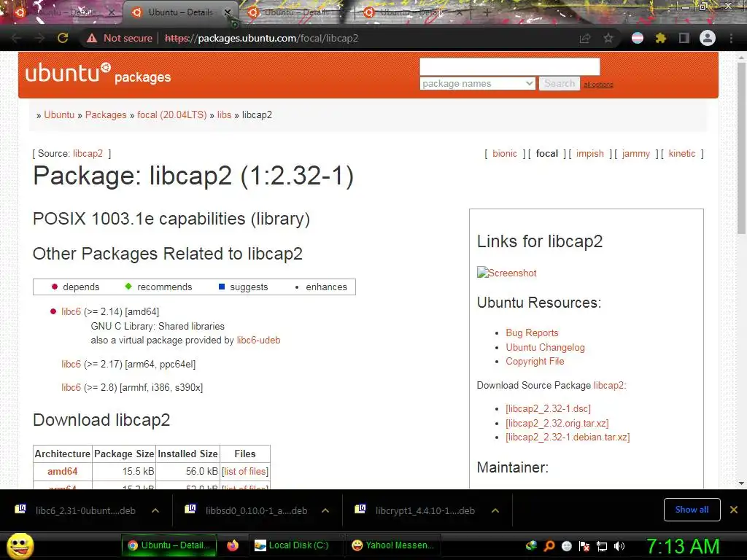Switch to the third Ubuntu – Details tab
Viewport: 747px width, 560px height.
click(x=295, y=12)
